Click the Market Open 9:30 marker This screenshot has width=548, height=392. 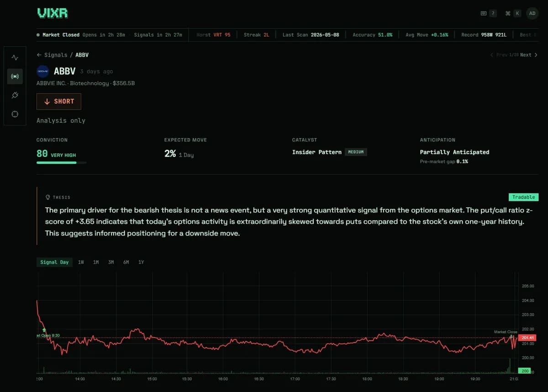coord(48,335)
